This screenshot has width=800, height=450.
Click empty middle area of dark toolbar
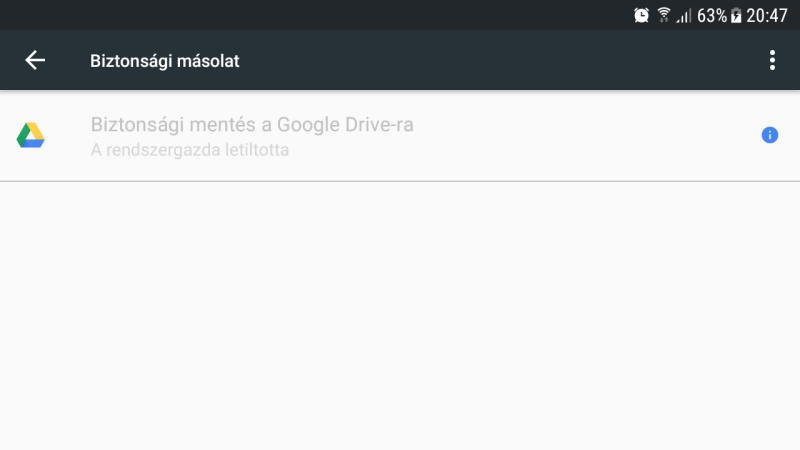tap(500, 61)
